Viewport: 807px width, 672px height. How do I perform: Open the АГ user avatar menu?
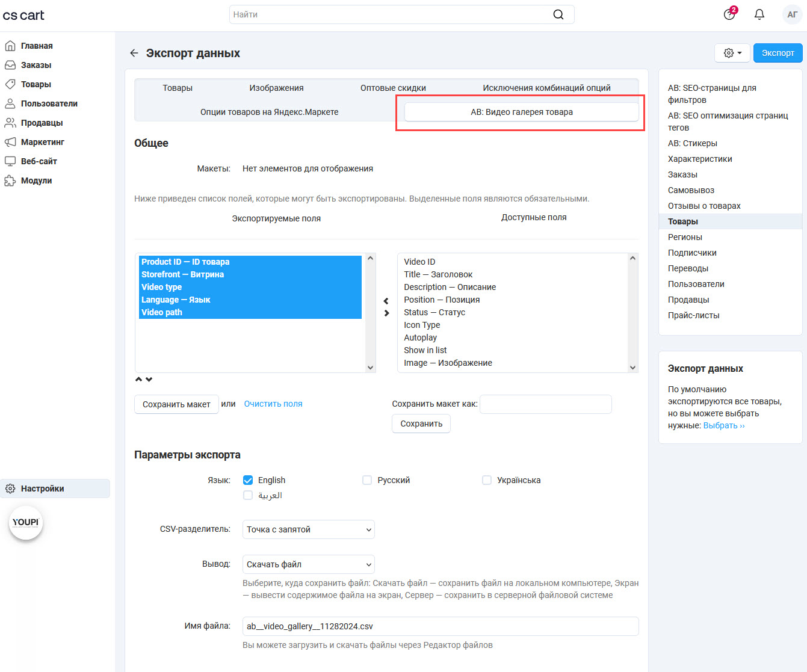pos(792,14)
